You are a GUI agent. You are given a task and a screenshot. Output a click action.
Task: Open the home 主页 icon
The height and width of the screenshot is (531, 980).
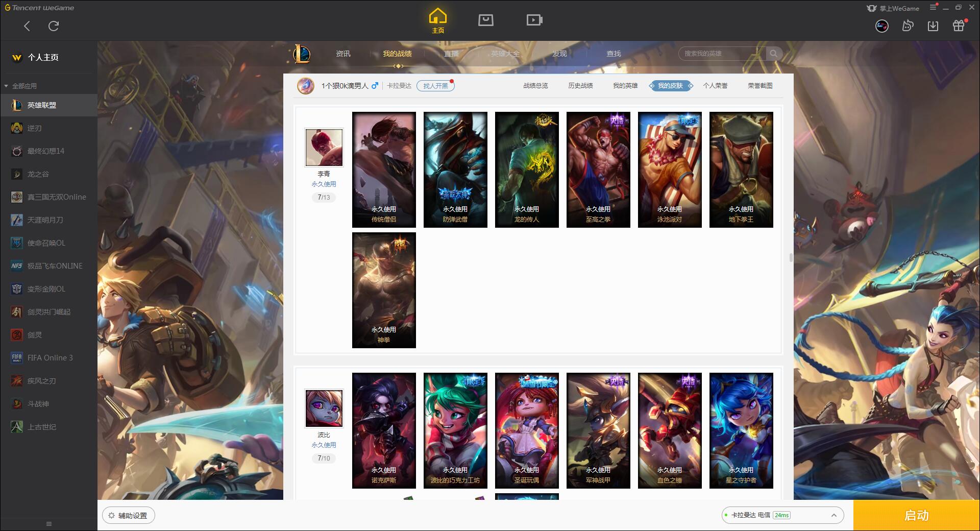click(438, 21)
